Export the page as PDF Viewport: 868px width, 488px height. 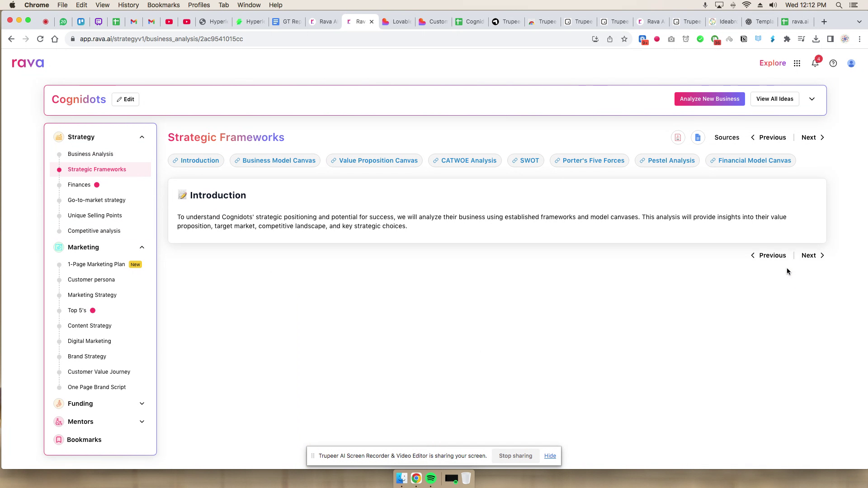click(678, 137)
